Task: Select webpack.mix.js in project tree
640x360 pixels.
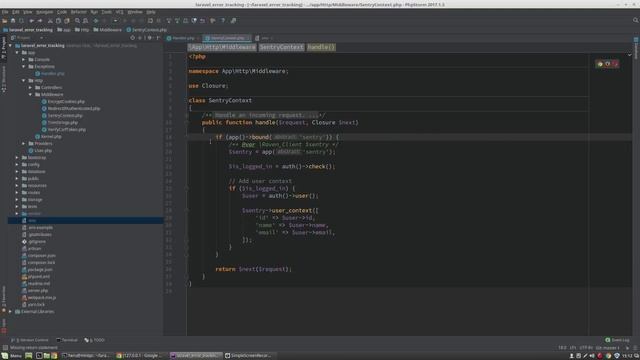Action: point(39,298)
